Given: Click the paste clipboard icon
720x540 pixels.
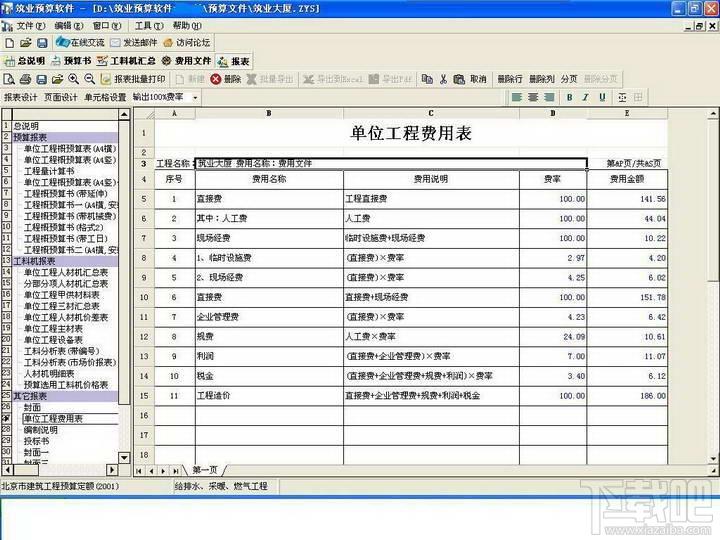Looking at the screenshot, I should coord(459,79).
